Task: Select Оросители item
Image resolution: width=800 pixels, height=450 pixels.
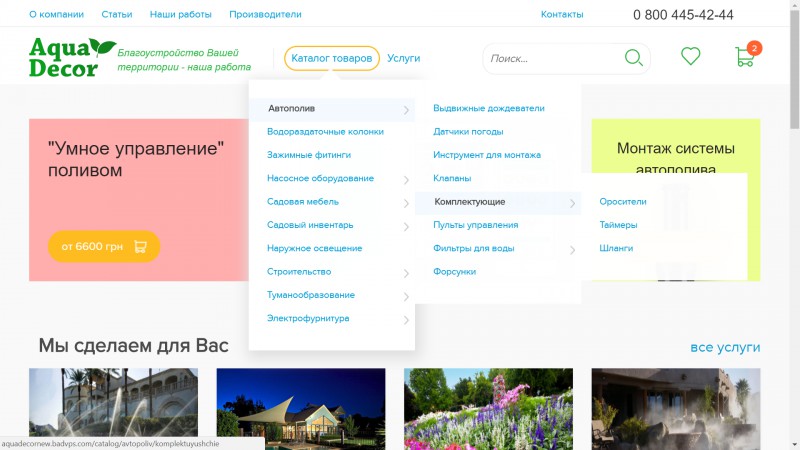Action: click(622, 202)
